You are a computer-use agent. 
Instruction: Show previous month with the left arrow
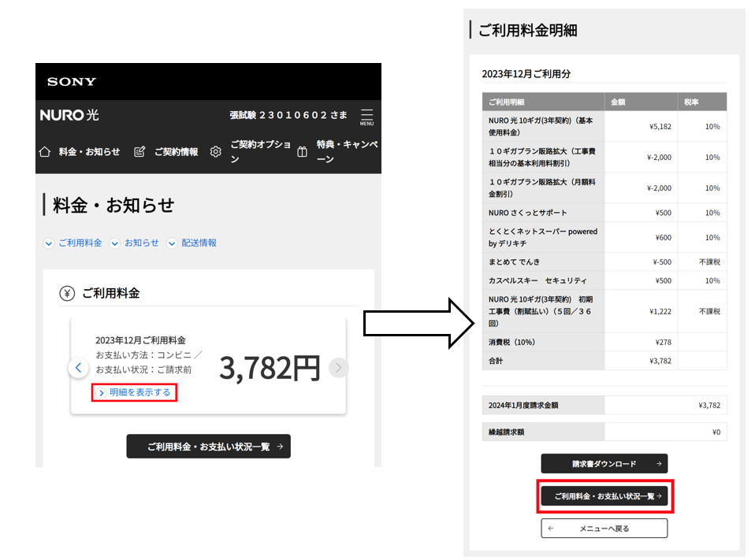coord(78,367)
